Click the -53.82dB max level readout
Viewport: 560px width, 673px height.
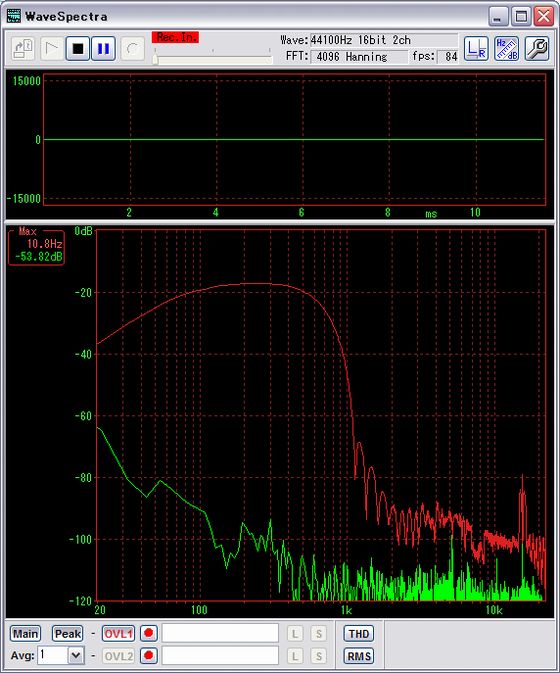click(x=39, y=257)
